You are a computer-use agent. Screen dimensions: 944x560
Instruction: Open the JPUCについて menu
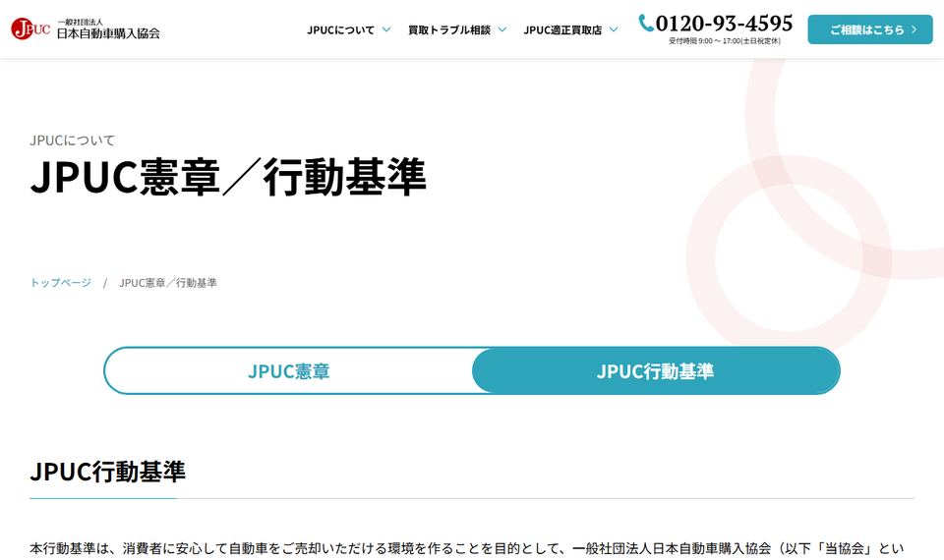(x=341, y=29)
